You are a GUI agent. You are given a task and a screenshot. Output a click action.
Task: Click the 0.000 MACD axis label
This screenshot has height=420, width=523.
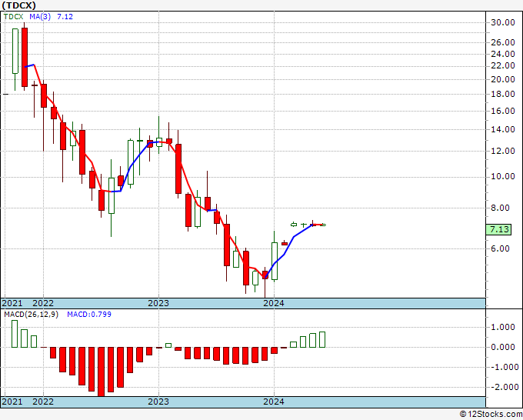click(503, 347)
